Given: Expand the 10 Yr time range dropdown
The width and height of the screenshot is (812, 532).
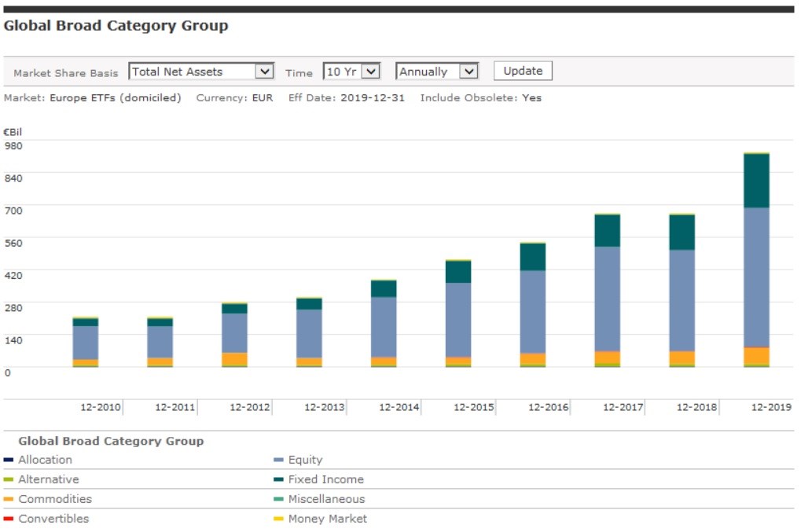Looking at the screenshot, I should point(351,72).
